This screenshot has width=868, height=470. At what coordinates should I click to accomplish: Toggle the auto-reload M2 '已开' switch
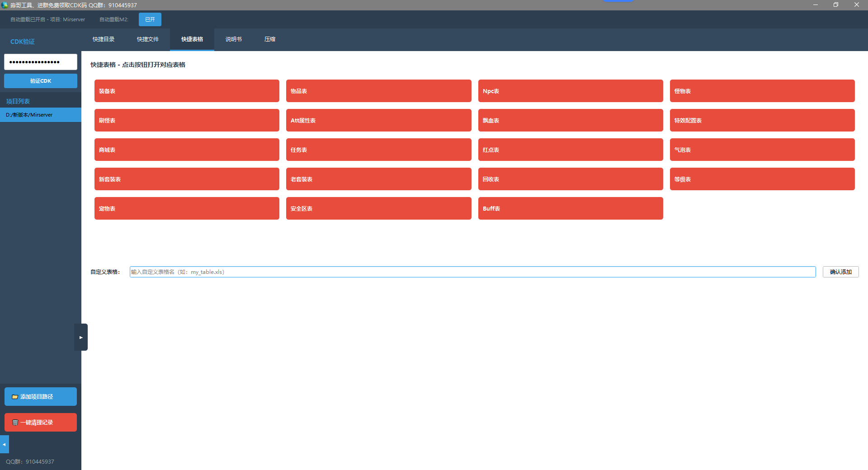[150, 19]
